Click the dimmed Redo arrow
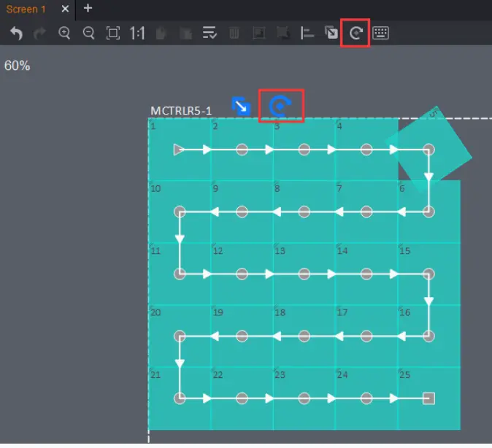The width and height of the screenshot is (492, 448). tap(39, 33)
